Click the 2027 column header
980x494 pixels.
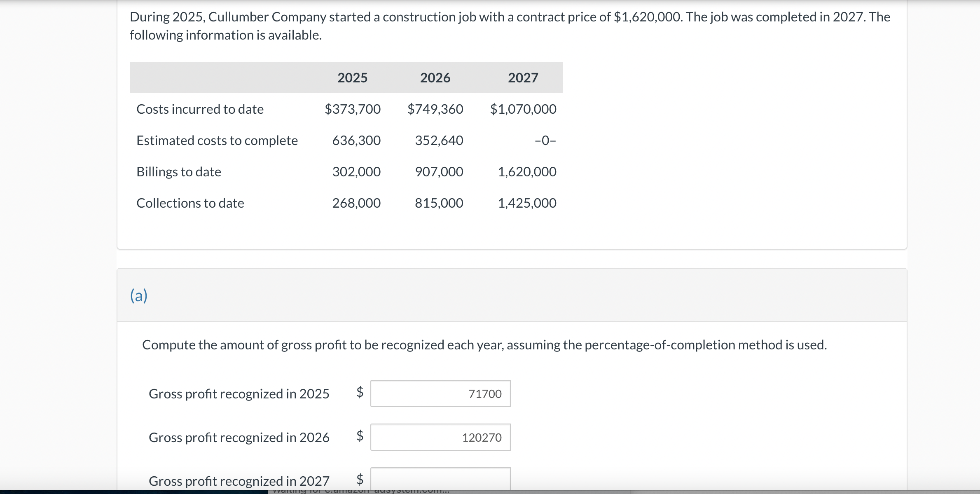523,77
